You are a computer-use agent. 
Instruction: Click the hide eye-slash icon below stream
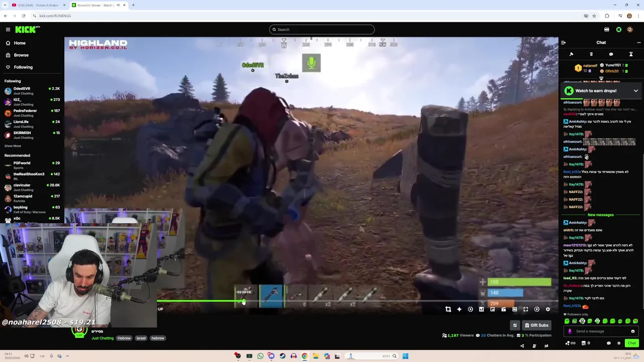click(x=546, y=346)
